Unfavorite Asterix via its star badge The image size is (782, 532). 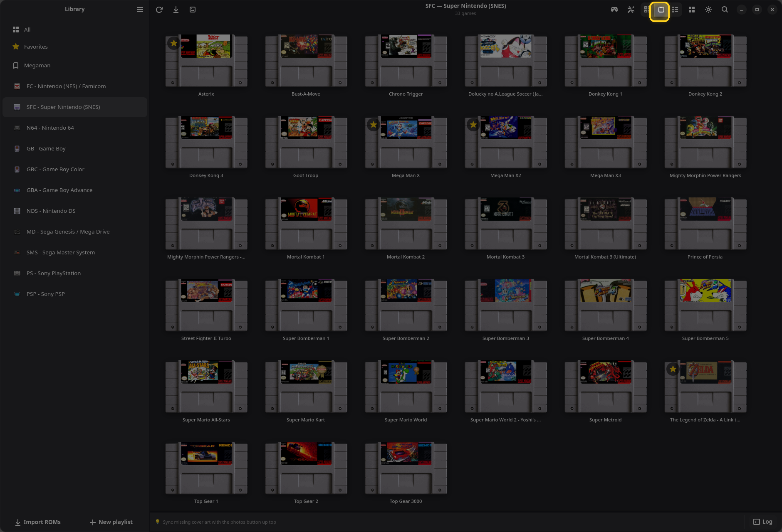[x=174, y=43]
